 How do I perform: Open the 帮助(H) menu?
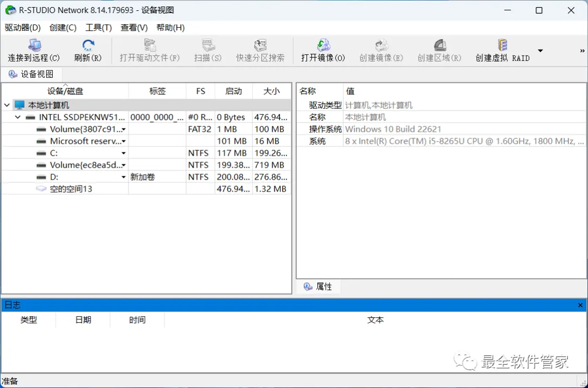[x=170, y=28]
